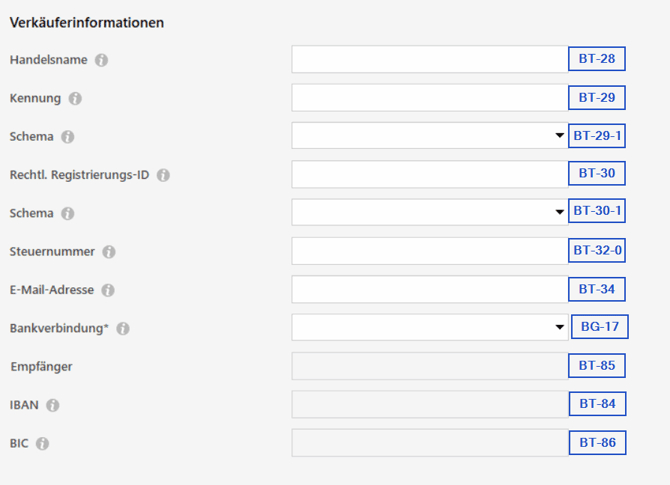670x485 pixels.
Task: Click into the Kennung text field
Action: click(430, 98)
